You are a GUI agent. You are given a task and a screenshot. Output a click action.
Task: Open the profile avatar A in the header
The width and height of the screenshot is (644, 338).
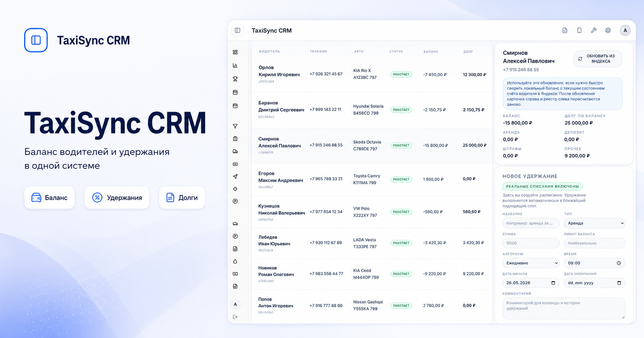pyautogui.click(x=625, y=30)
